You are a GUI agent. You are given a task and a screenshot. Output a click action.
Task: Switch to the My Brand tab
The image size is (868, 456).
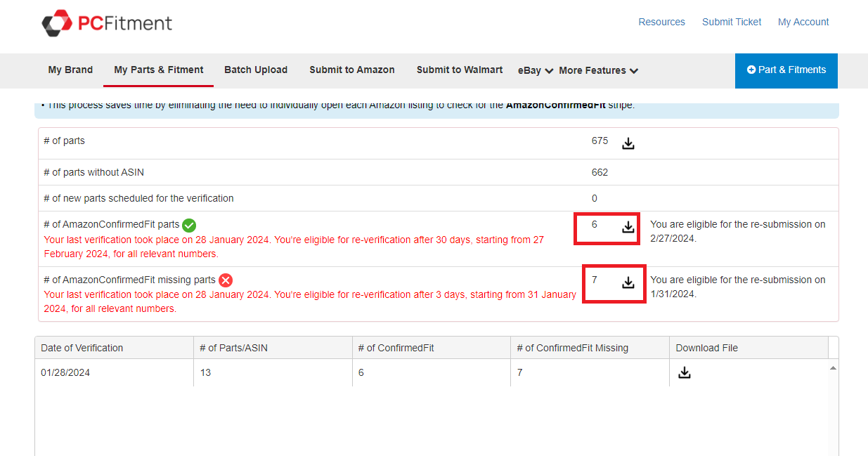click(70, 70)
